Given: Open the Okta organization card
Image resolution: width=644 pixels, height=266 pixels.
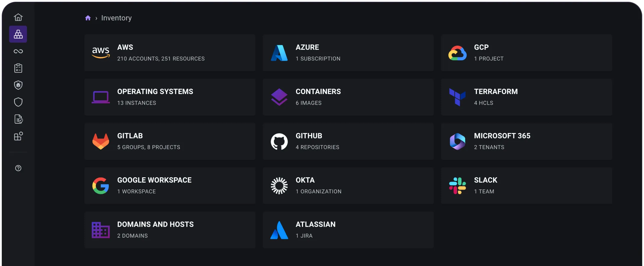Looking at the screenshot, I should click(348, 186).
